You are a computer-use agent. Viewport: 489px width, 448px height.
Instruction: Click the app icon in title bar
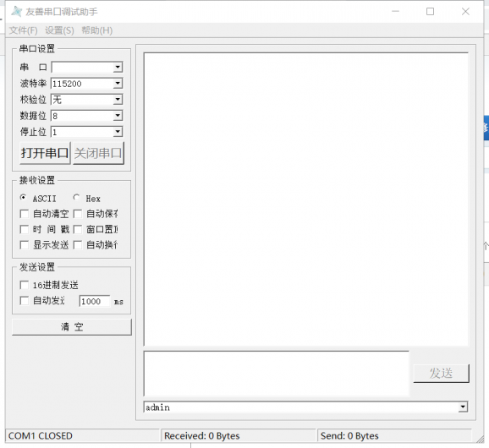16,12
